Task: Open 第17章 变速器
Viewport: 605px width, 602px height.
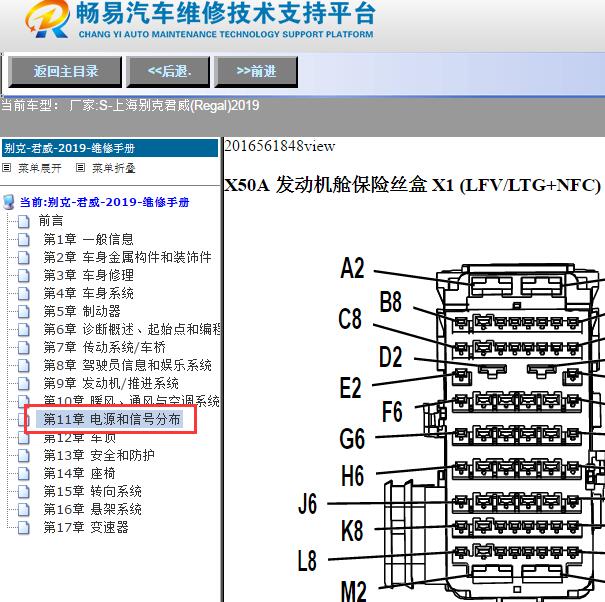Action: click(86, 527)
